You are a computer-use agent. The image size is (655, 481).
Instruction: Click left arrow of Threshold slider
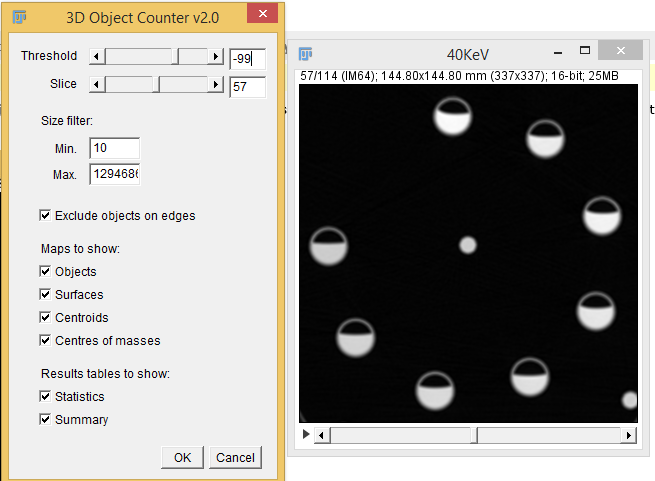[x=97, y=57]
